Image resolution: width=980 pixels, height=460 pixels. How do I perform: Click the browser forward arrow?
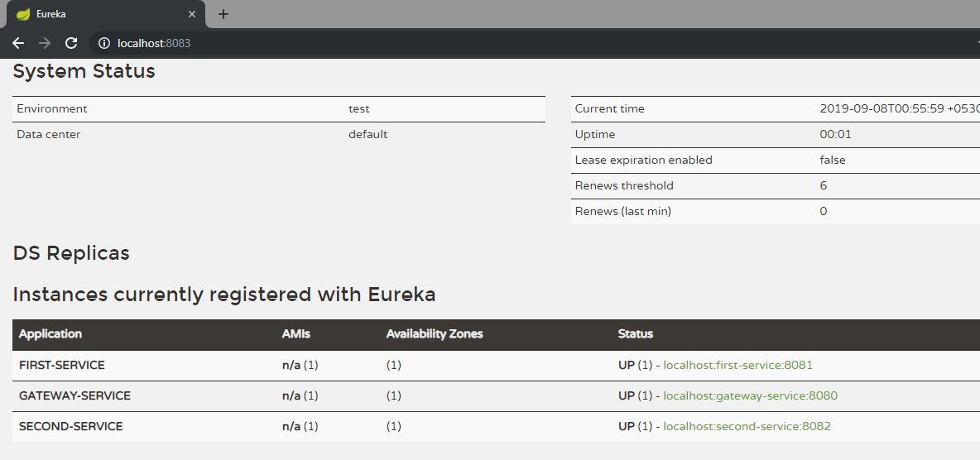45,43
